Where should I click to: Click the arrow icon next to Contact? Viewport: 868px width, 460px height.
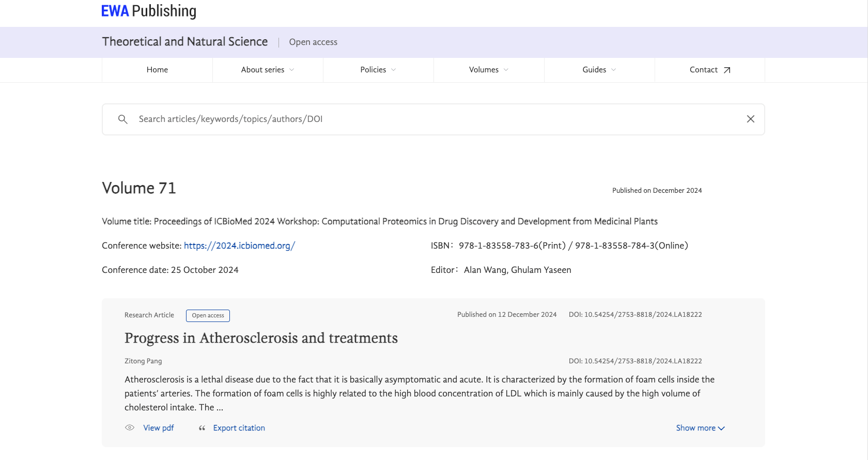727,70
